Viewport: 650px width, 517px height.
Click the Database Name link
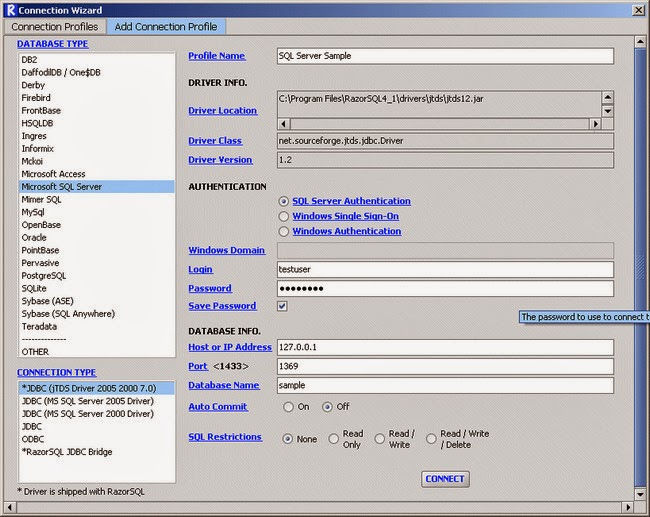click(x=224, y=386)
